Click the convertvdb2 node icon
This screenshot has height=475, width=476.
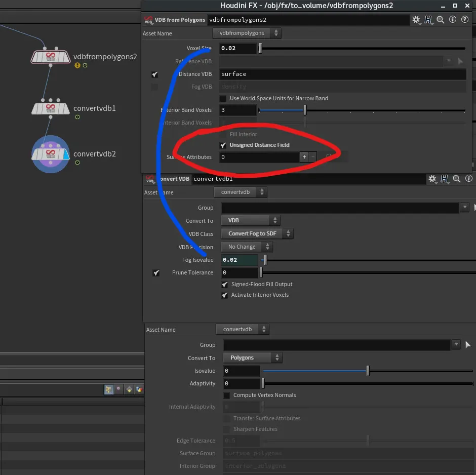tap(50, 154)
